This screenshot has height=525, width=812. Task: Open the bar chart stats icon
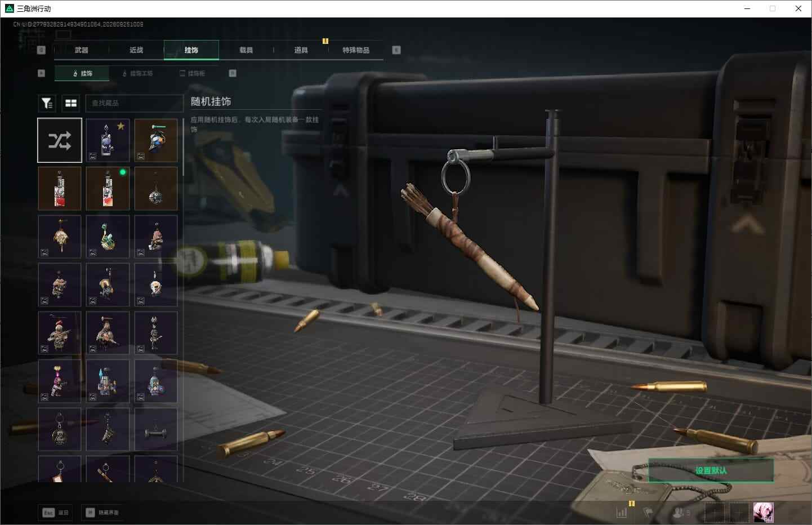[622, 513]
